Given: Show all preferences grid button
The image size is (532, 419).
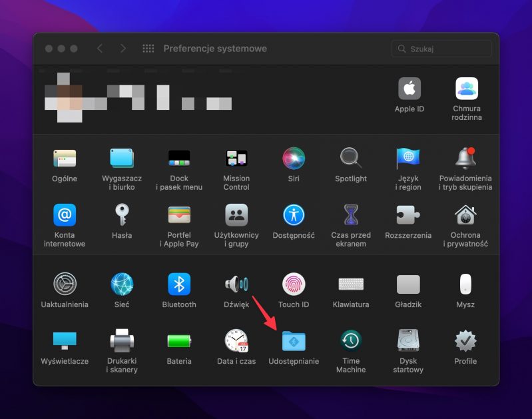Looking at the screenshot, I should pos(148,49).
